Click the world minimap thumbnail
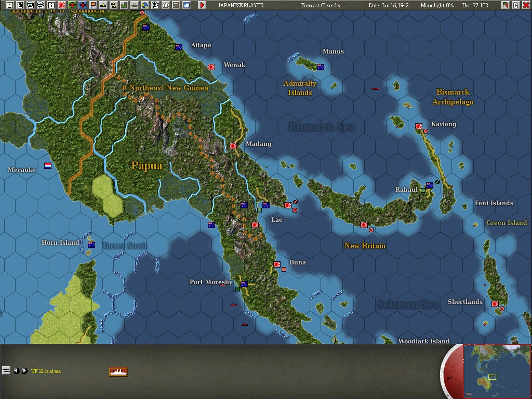 tap(497, 371)
